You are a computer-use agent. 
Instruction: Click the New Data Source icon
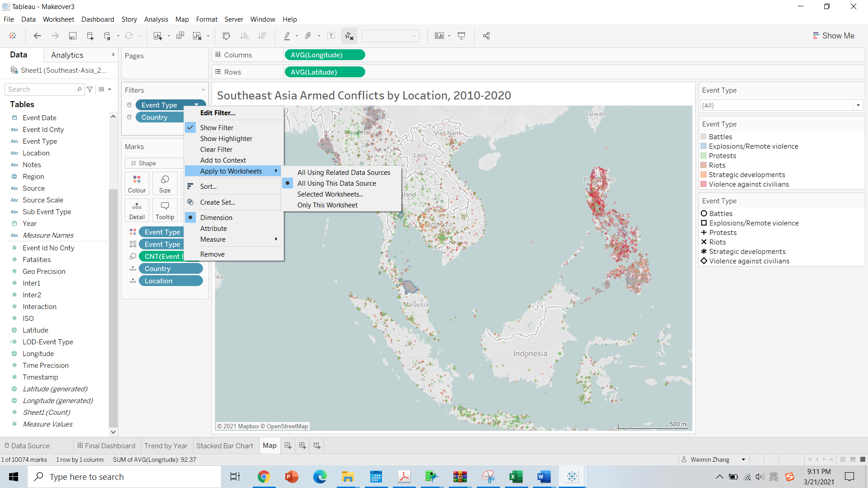click(x=90, y=36)
